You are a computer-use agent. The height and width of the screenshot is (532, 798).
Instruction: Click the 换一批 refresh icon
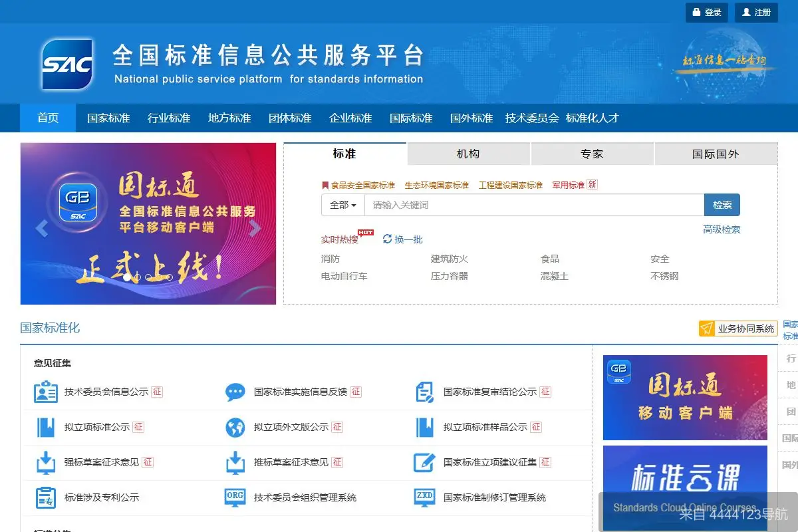pos(387,239)
